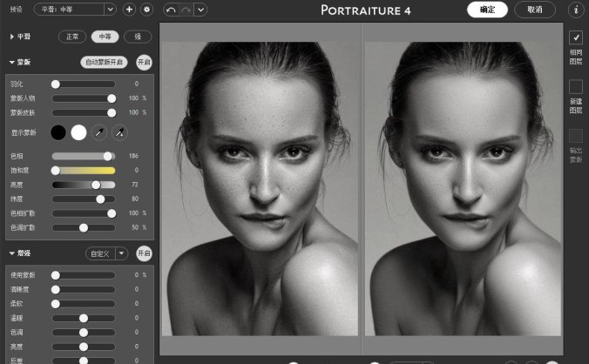Click the yellow 饱和度 slider track
This screenshot has height=364, width=589.
(84, 171)
